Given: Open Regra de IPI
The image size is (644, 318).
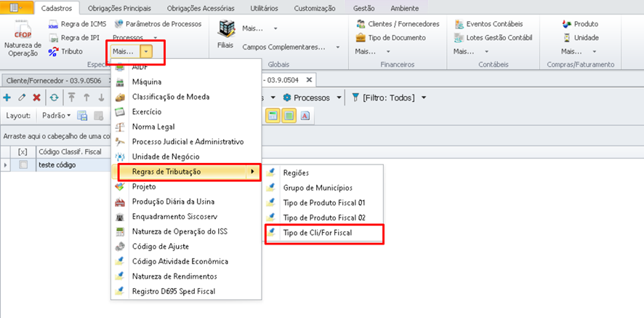Looking at the screenshot, I should pos(74,38).
